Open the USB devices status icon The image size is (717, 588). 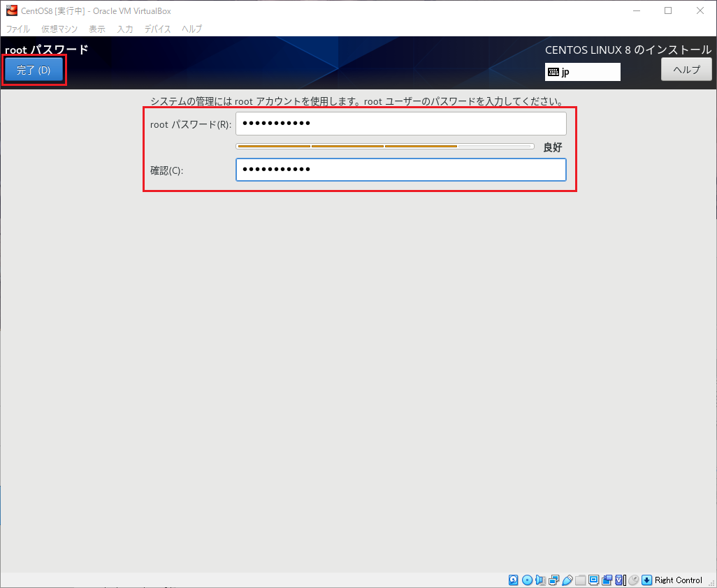tap(567, 580)
